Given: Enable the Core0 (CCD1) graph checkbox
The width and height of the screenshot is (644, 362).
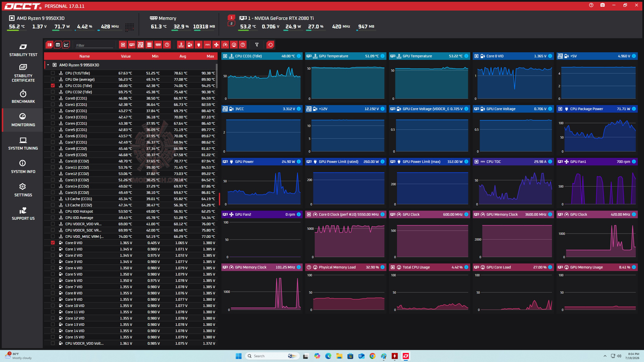Looking at the screenshot, I should (x=53, y=98).
